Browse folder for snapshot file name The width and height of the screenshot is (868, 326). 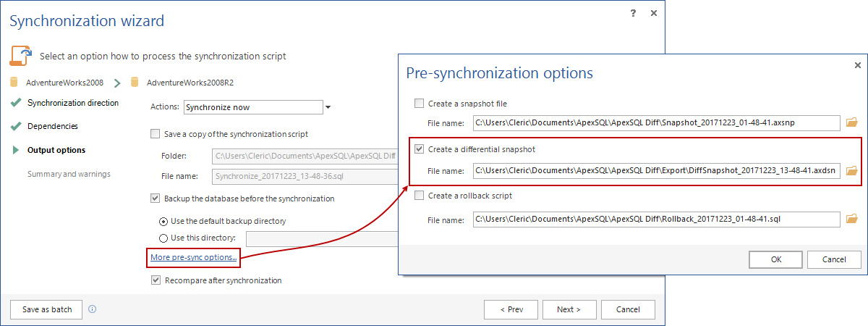[851, 122]
